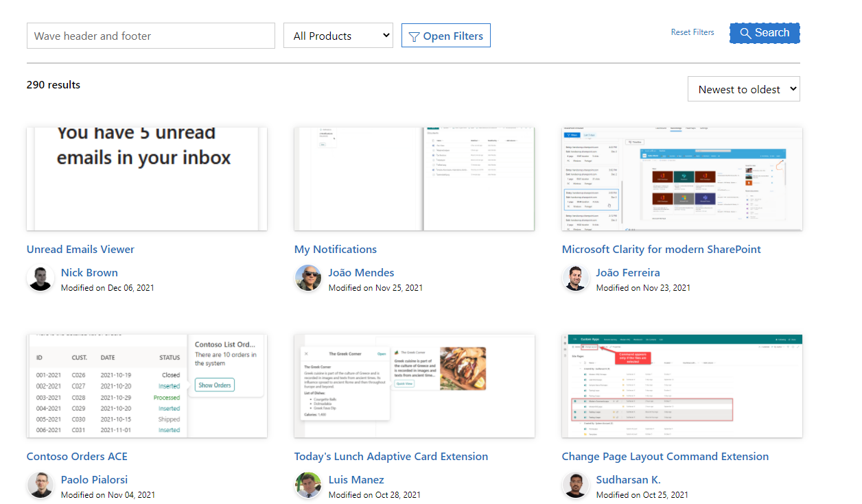The width and height of the screenshot is (862, 504).
Task: Open the Unread Emails Viewer sample
Action: point(80,249)
